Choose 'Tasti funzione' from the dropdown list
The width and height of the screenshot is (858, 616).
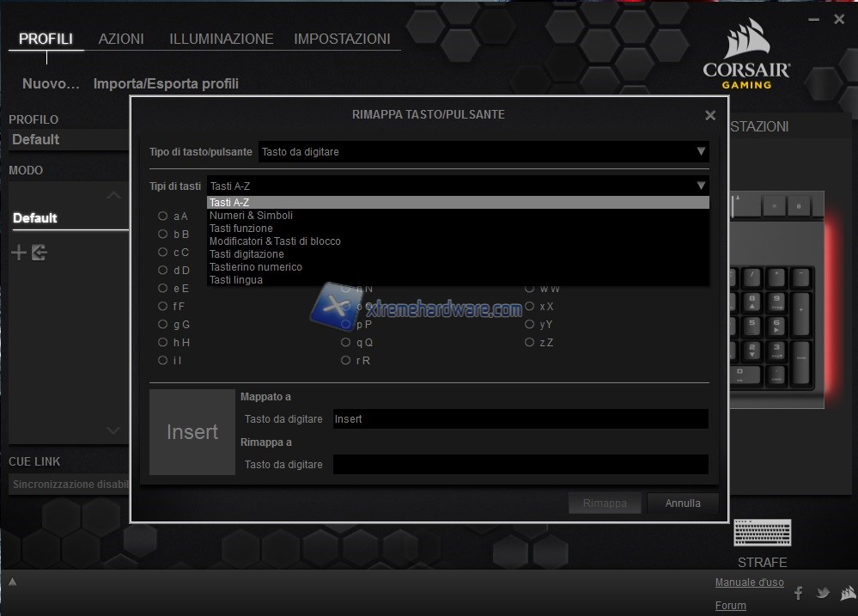pos(241,229)
